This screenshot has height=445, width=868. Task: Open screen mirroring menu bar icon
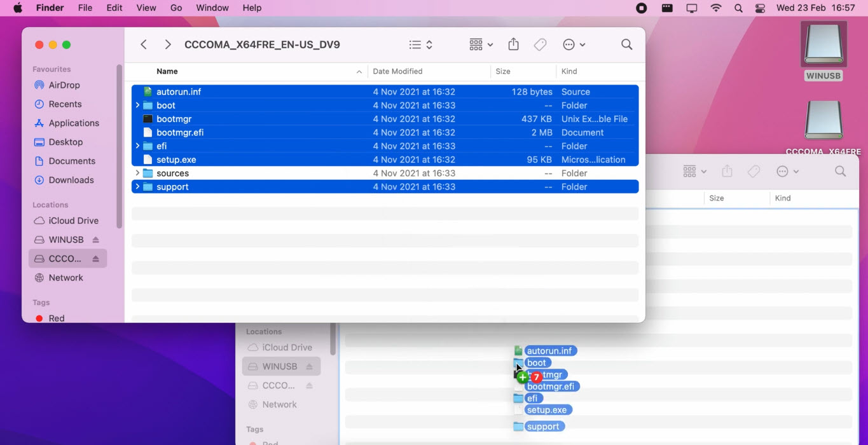pos(692,8)
